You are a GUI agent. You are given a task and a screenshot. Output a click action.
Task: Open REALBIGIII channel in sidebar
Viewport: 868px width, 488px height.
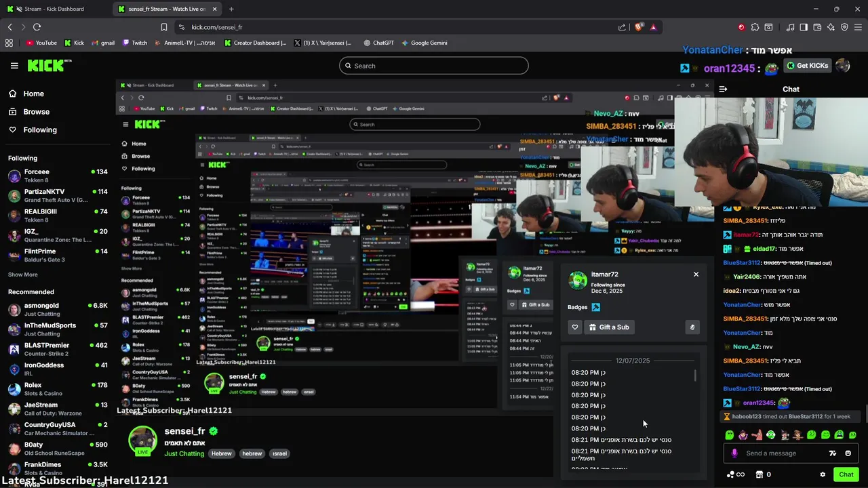[x=58, y=215]
